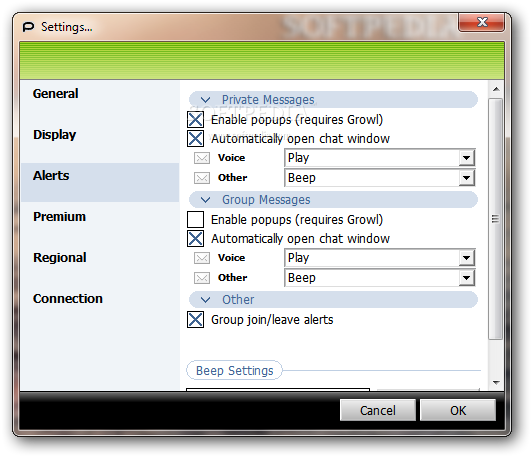Open Group Messages Other Beep dropdown
Viewport: 532px width, 457px height.
(x=380, y=278)
